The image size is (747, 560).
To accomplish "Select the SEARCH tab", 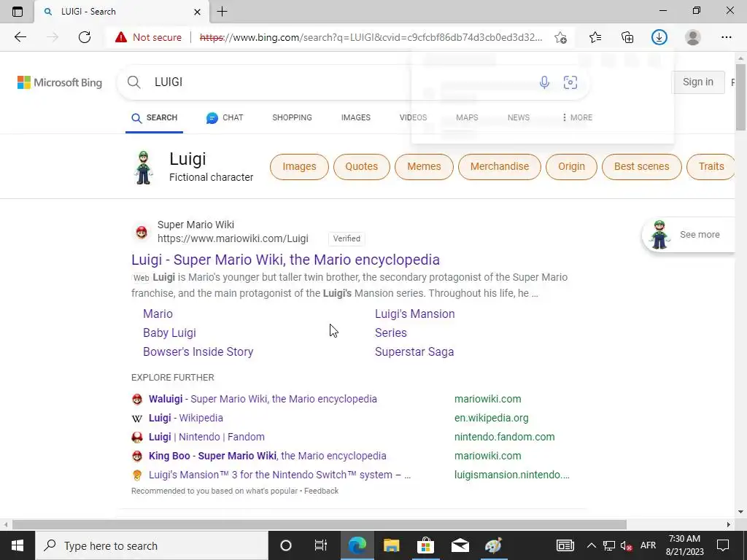I will tap(155, 117).
